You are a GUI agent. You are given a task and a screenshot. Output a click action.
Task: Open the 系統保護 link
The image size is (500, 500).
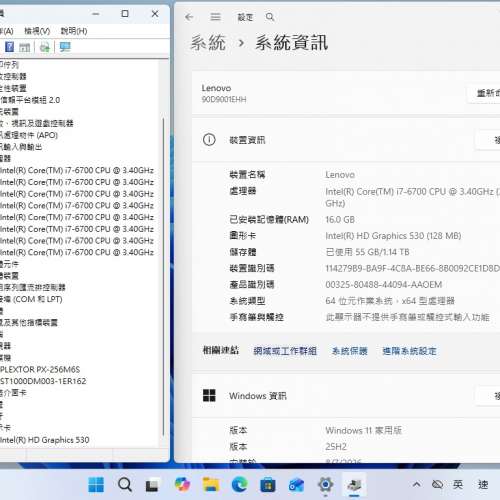coord(350,351)
